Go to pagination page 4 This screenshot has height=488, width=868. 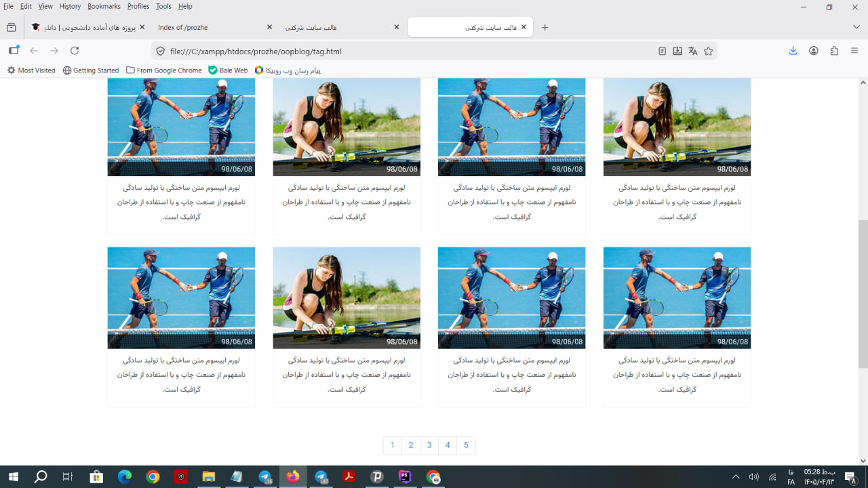coord(448,445)
